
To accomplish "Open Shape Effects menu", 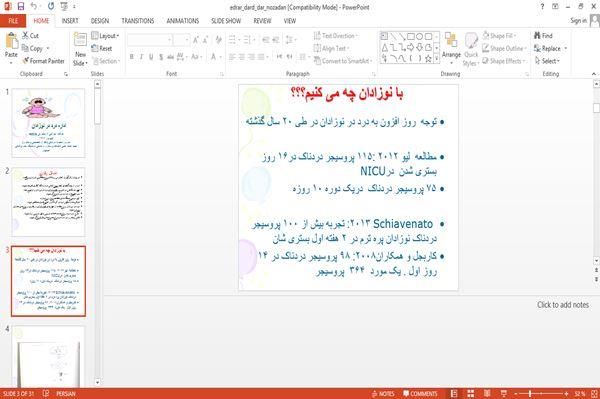I will 504,61.
